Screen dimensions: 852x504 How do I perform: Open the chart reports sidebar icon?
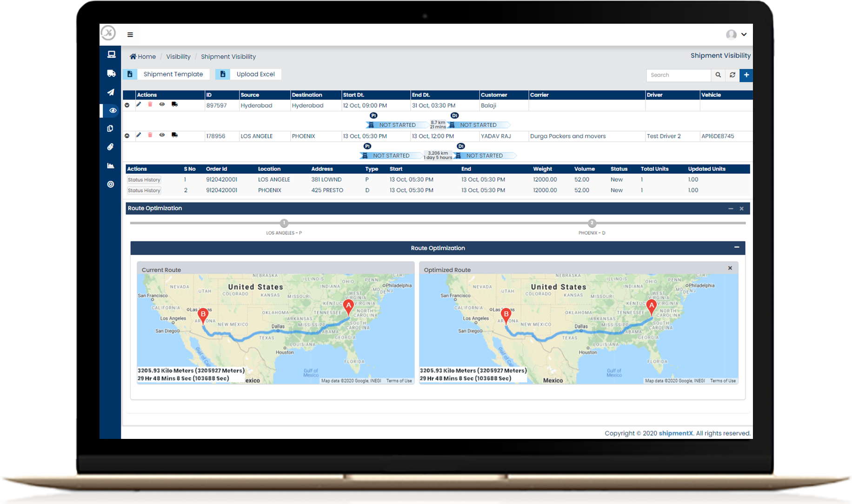[x=110, y=166]
